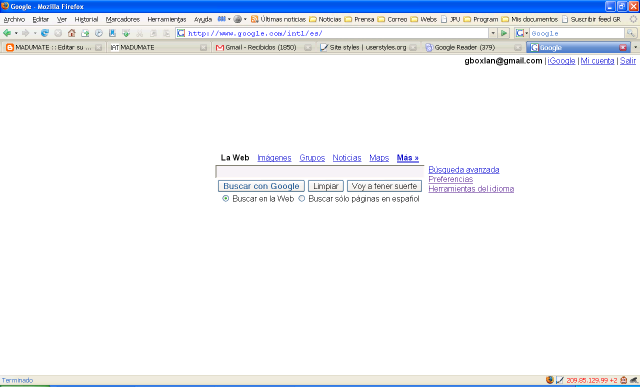Screen dimensions: 640x387
Task: Switch to MADUMATE :: Editar su tab
Action: [x=54, y=47]
